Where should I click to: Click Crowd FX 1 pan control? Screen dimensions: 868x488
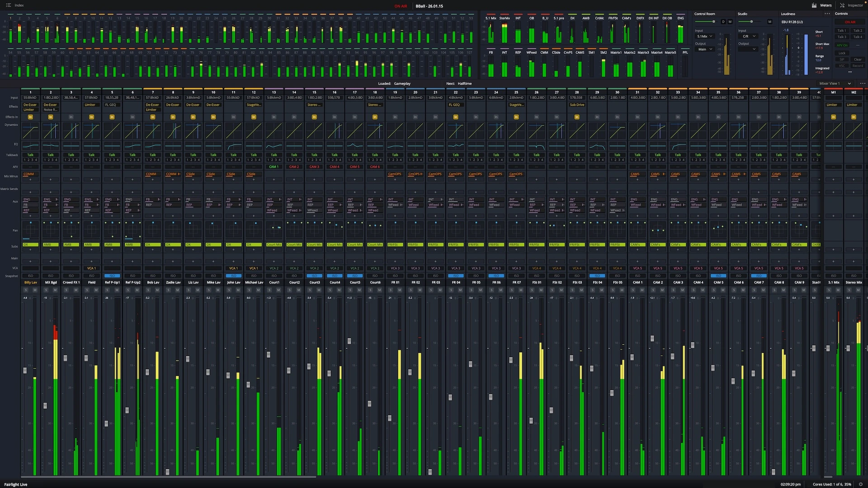(71, 230)
